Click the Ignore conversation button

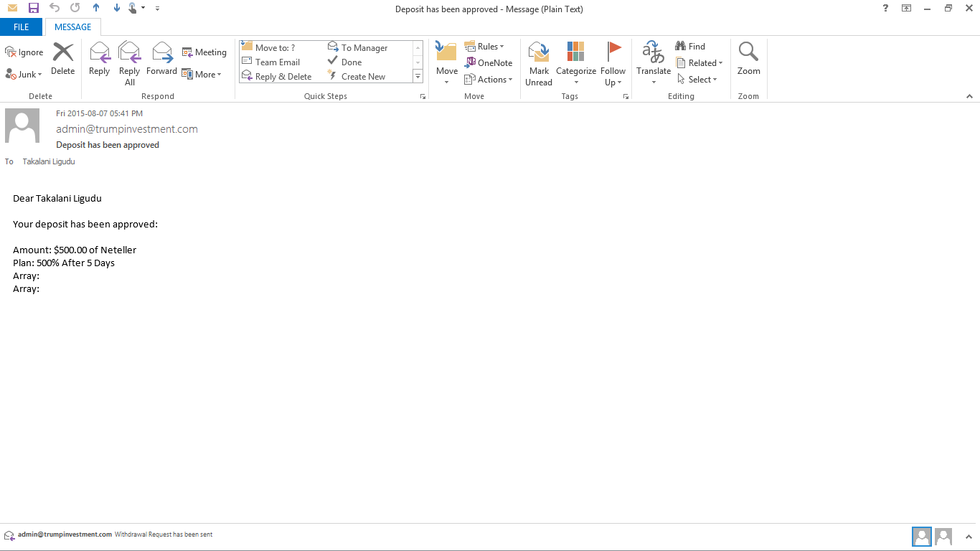[x=24, y=52]
